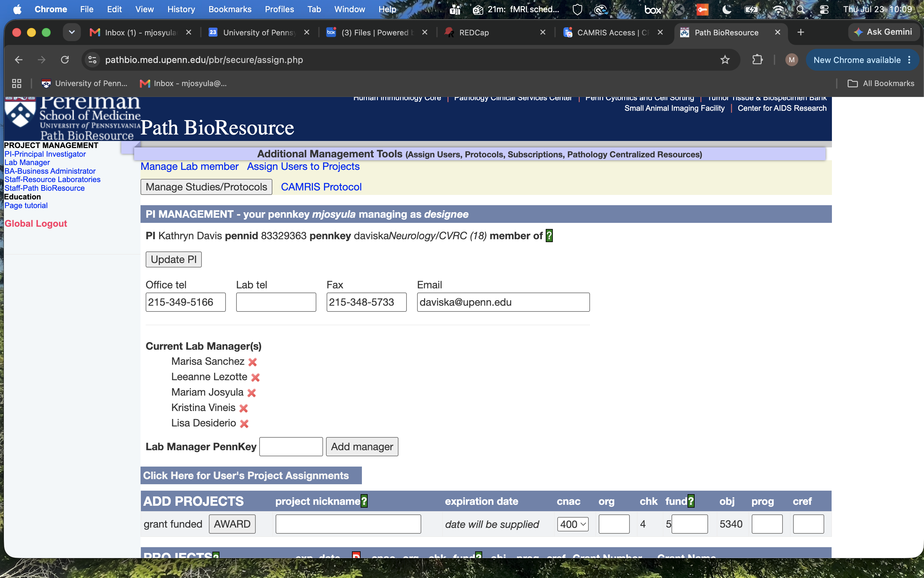Image resolution: width=924 pixels, height=578 pixels.
Task: Open project nickname help question mark
Action: pos(364,501)
